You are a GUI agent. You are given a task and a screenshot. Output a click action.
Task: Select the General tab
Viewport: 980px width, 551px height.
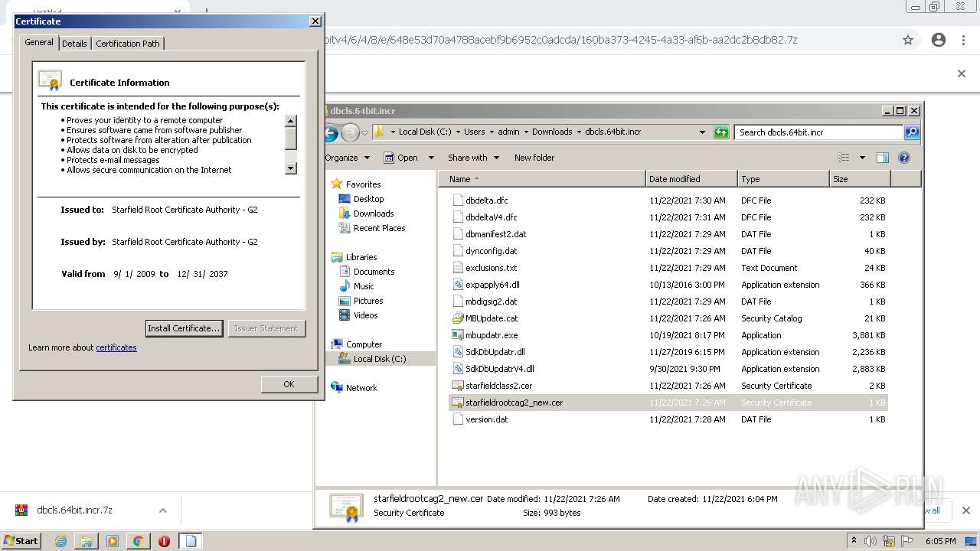[x=39, y=42]
